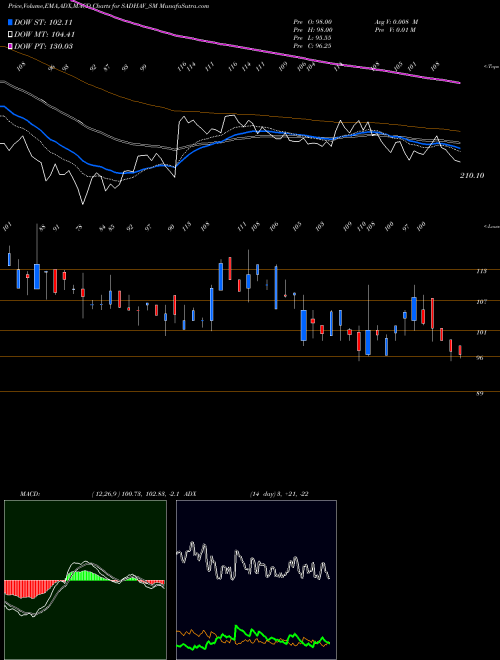Screen dimensions: 500x660
Task: Open the ADX indicator chart panel
Action: (x=256, y=580)
